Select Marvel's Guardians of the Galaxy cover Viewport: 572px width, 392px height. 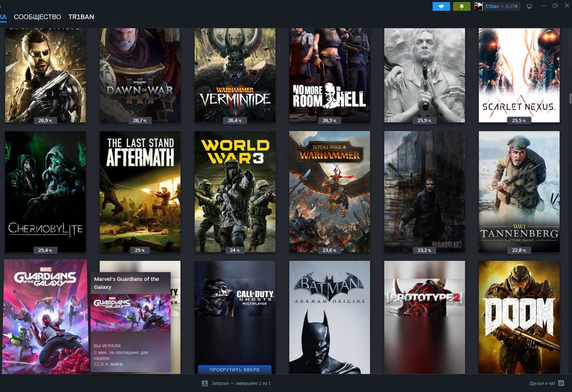(x=46, y=316)
